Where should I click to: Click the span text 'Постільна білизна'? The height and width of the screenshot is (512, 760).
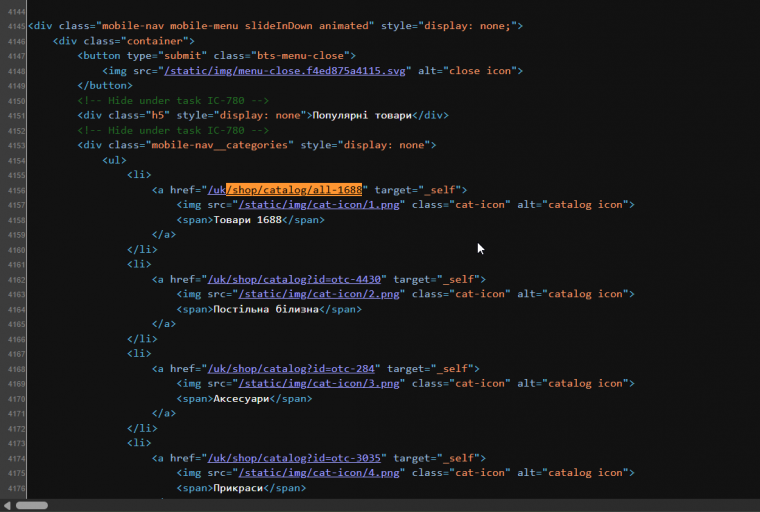[266, 309]
